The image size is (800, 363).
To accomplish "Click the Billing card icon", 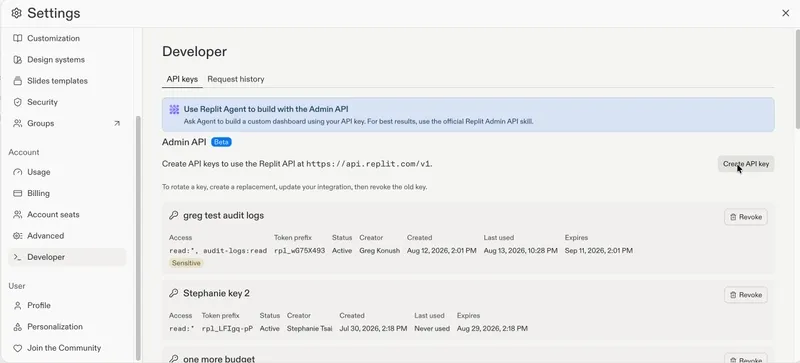I will tap(18, 193).
